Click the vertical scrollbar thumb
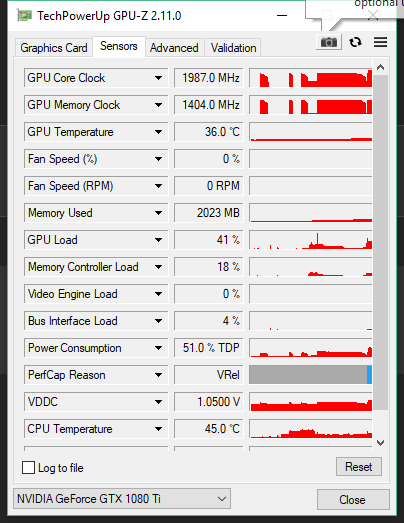 pos(380,242)
